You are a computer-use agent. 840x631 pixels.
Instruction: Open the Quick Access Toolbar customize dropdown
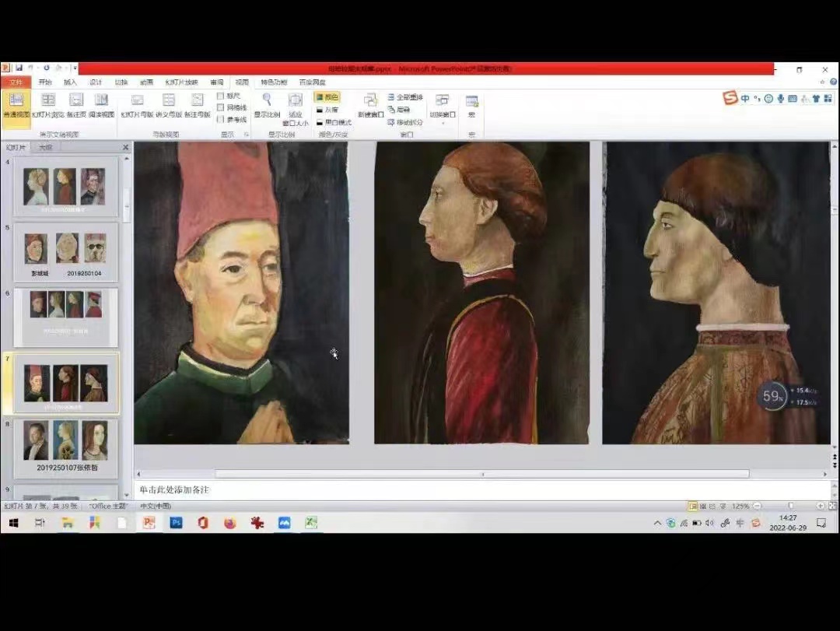coord(75,68)
